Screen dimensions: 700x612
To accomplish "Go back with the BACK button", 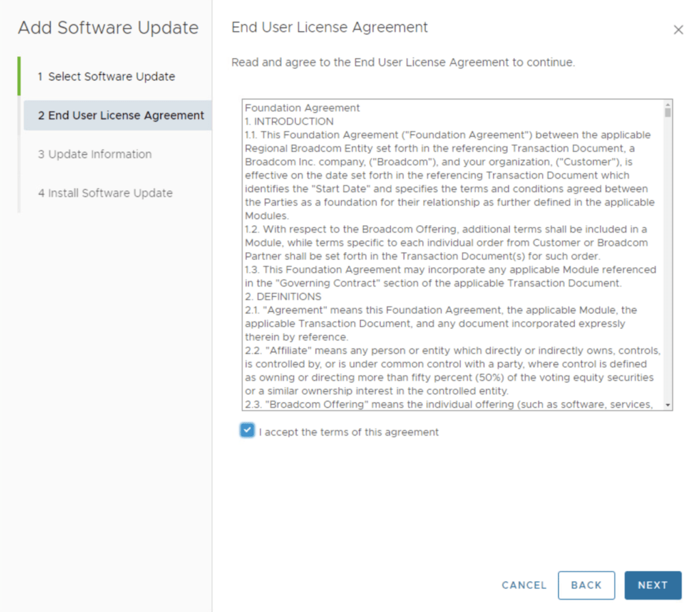I will (586, 585).
